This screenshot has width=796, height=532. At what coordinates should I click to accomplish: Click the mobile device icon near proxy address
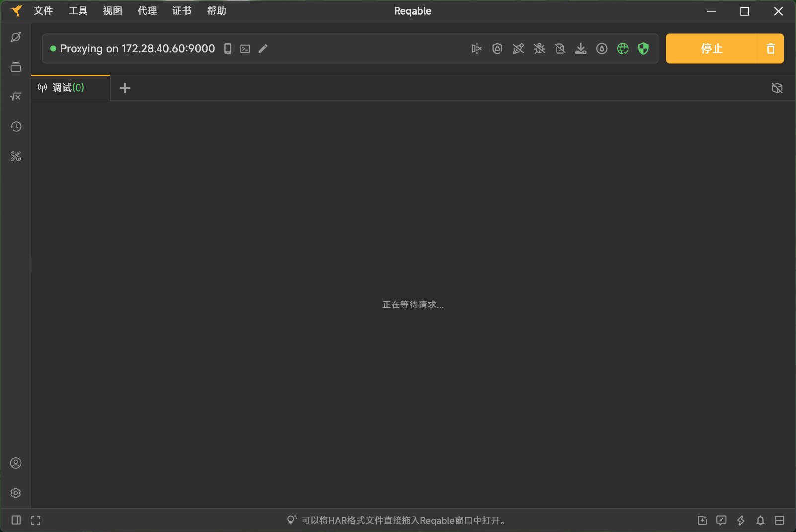227,48
